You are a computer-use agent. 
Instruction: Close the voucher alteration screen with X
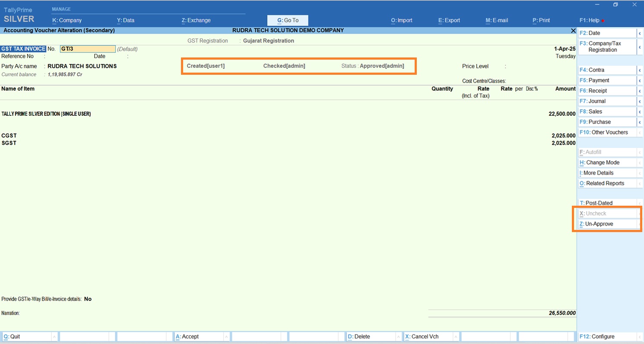[573, 31]
